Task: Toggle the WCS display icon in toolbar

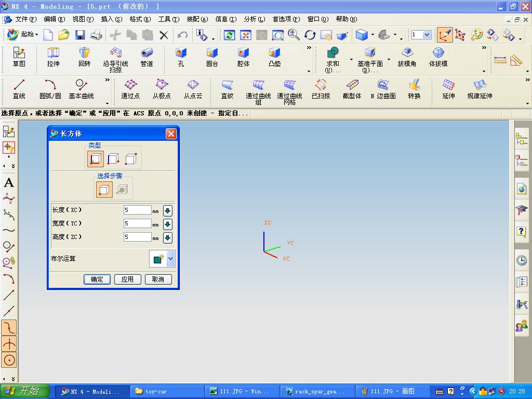Action: pos(445,35)
